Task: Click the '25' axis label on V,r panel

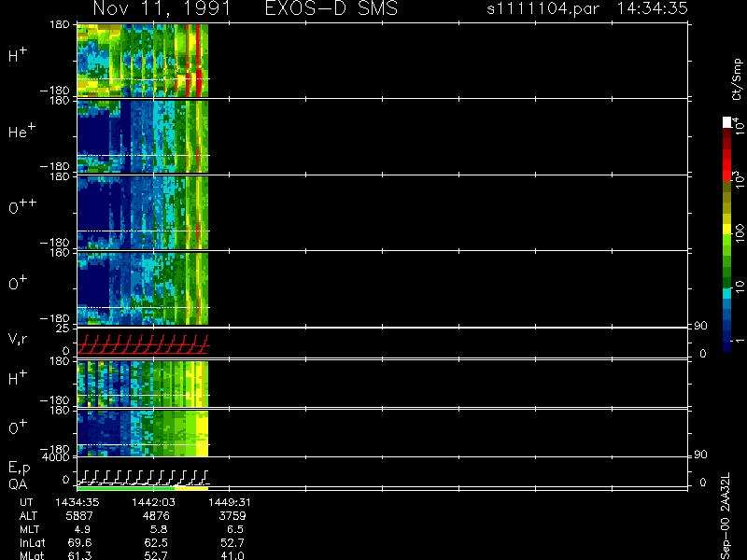Action: point(63,329)
